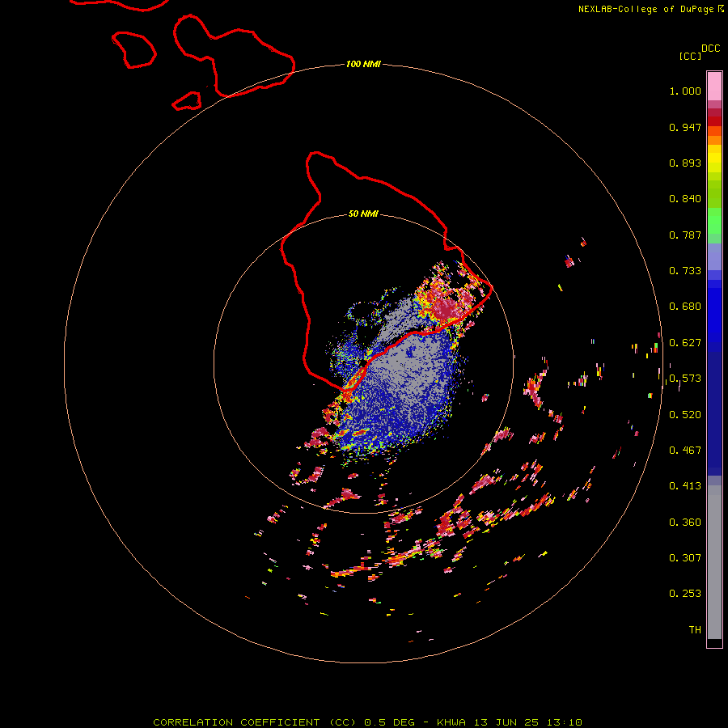
Task: Select the 1.000 scale value
Action: click(685, 91)
